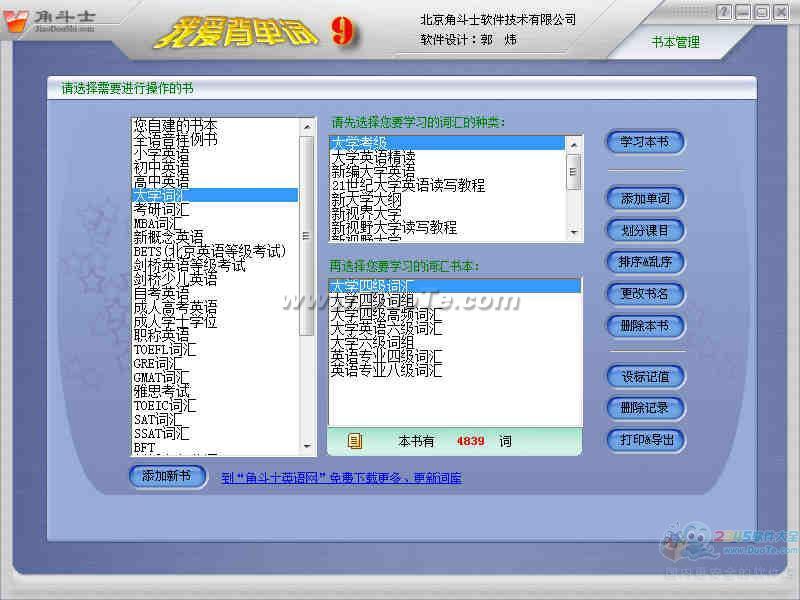The width and height of the screenshot is (800, 600).
Task: Click up arrow of left book list scrollbar
Action: pyautogui.click(x=307, y=127)
